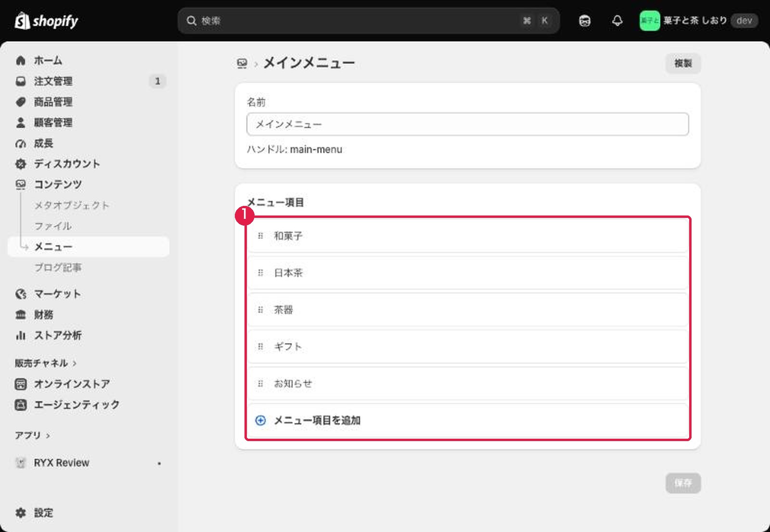The height and width of the screenshot is (532, 770).
Task: Open the notifications bell
Action: 617,21
